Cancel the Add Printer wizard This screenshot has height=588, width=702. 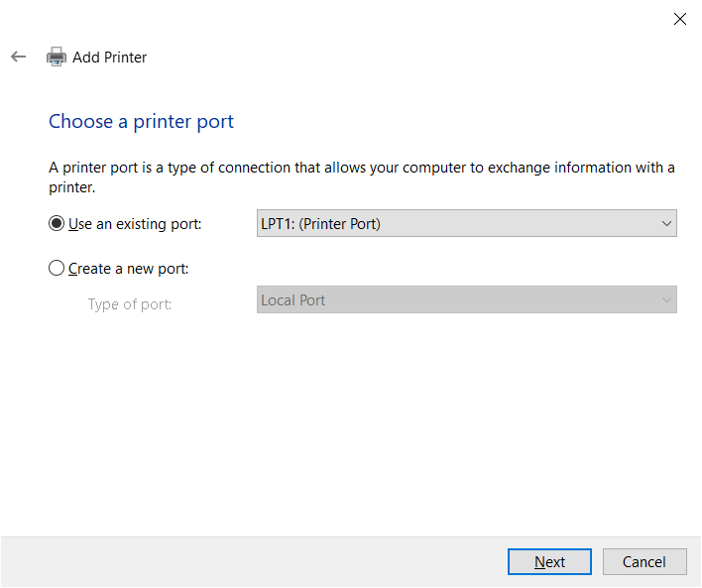[644, 561]
